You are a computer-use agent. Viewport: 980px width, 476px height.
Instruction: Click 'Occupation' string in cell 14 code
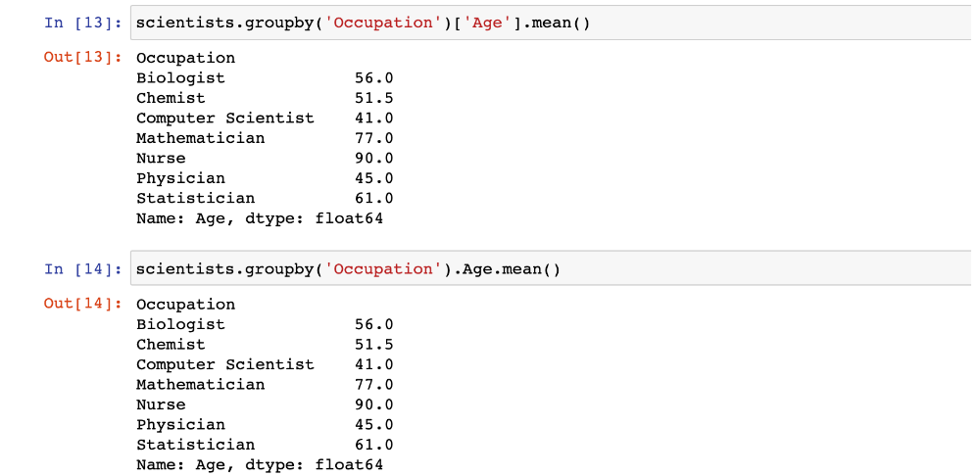coord(383,270)
